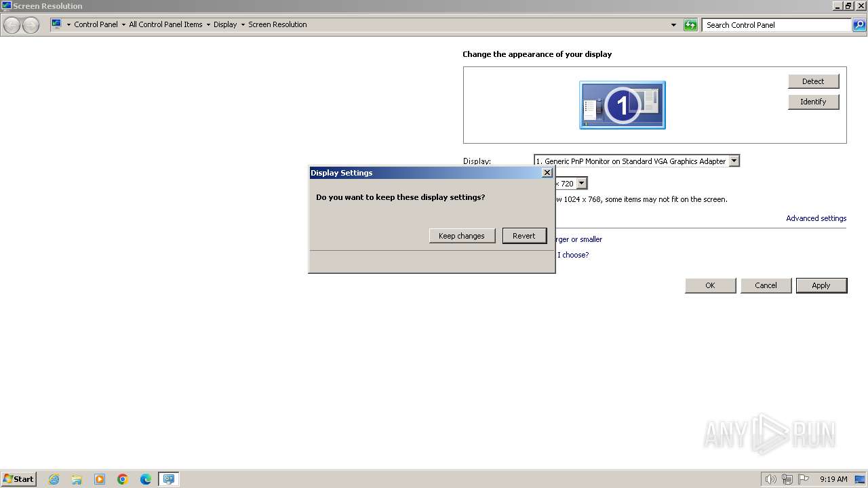868x488 pixels.
Task: Click Revert in Display Settings dialog
Action: click(x=524, y=236)
